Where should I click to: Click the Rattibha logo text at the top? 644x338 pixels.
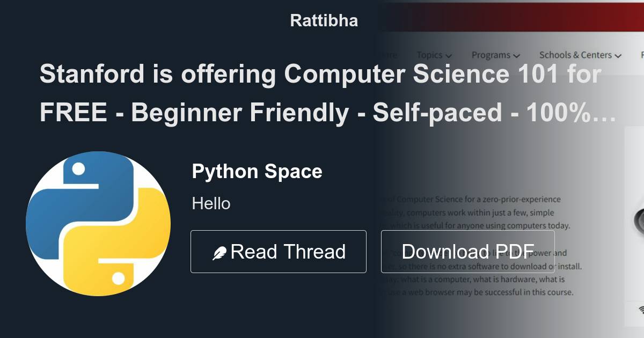[323, 20]
